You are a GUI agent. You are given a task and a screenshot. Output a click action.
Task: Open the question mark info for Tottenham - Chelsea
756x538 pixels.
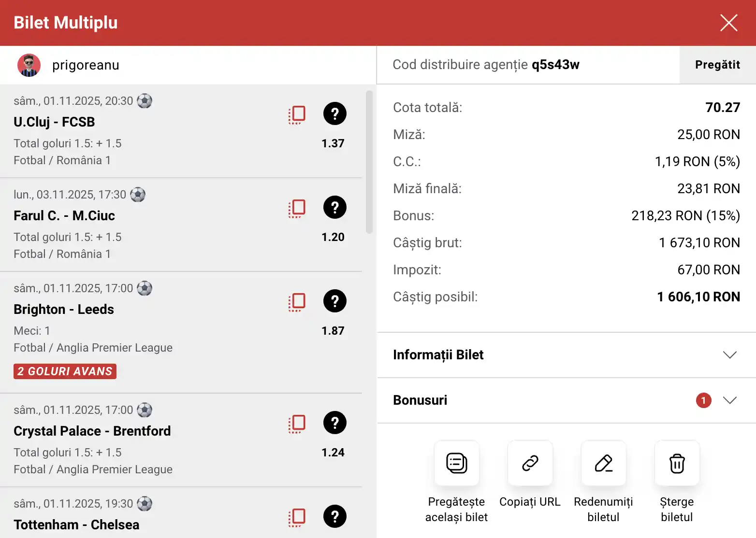[334, 517]
